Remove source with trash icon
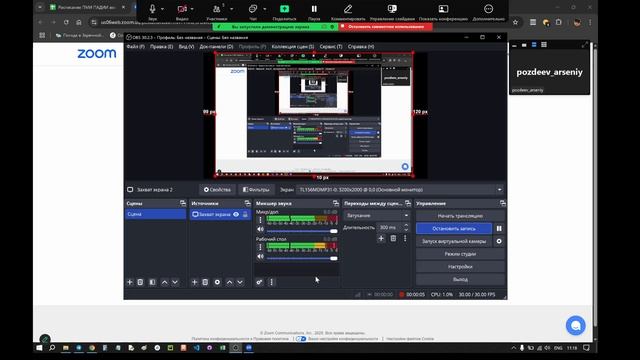640x360 pixels. pos(205,282)
